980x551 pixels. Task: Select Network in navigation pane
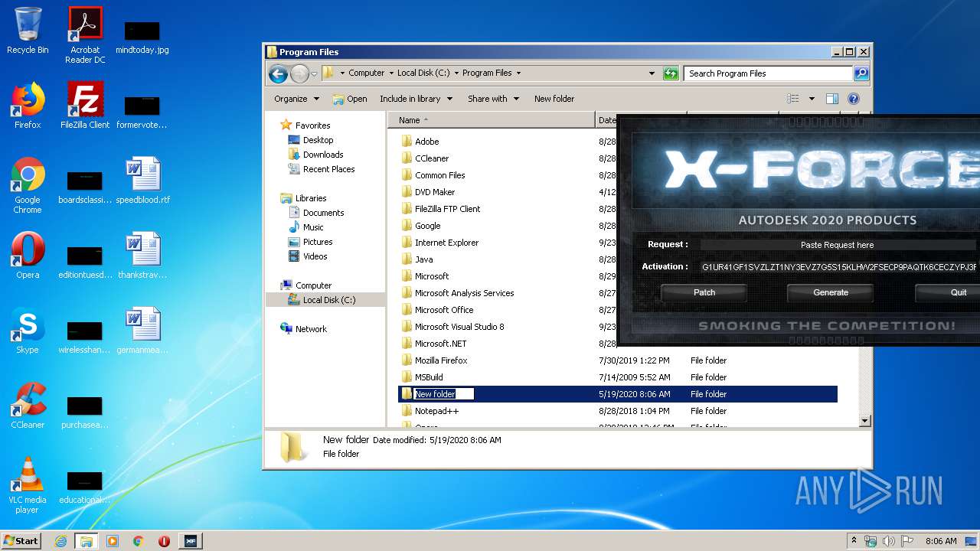(311, 329)
